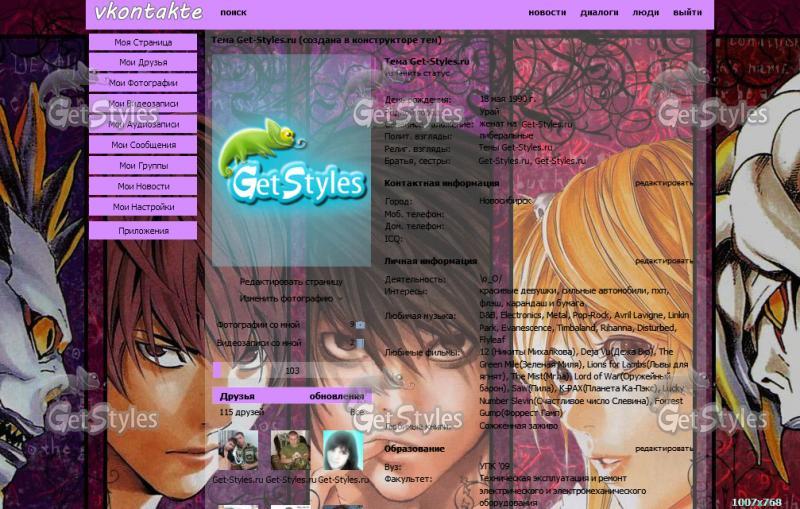800x509 pixels.
Task: Click Темы Get-Styles.ru religious views link
Action: coord(515,147)
